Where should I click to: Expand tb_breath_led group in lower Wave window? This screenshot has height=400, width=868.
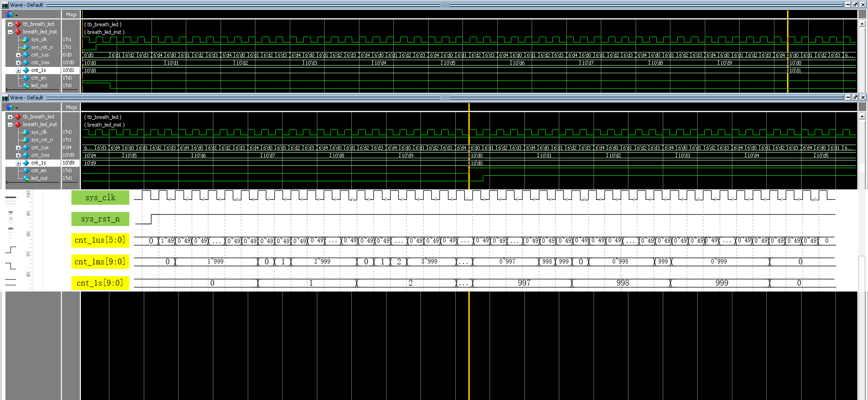[10, 117]
